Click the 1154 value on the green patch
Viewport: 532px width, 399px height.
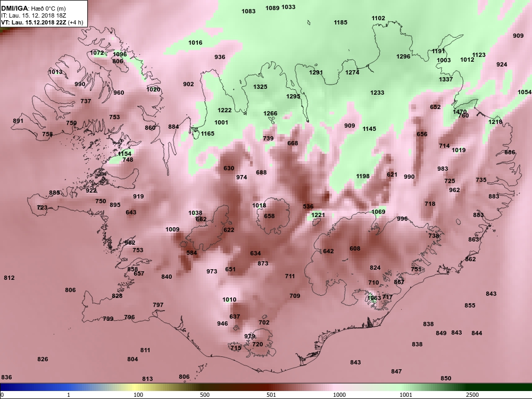coord(124,154)
